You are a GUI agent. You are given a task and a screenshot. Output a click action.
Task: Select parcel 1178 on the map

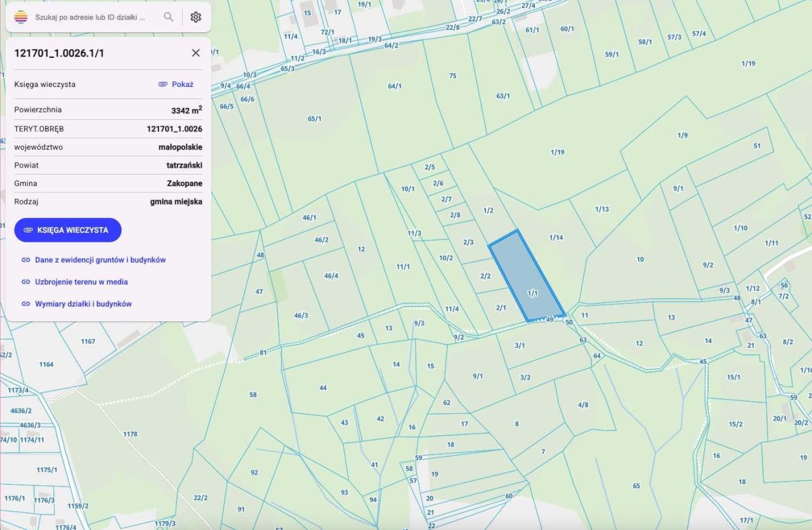click(x=130, y=434)
